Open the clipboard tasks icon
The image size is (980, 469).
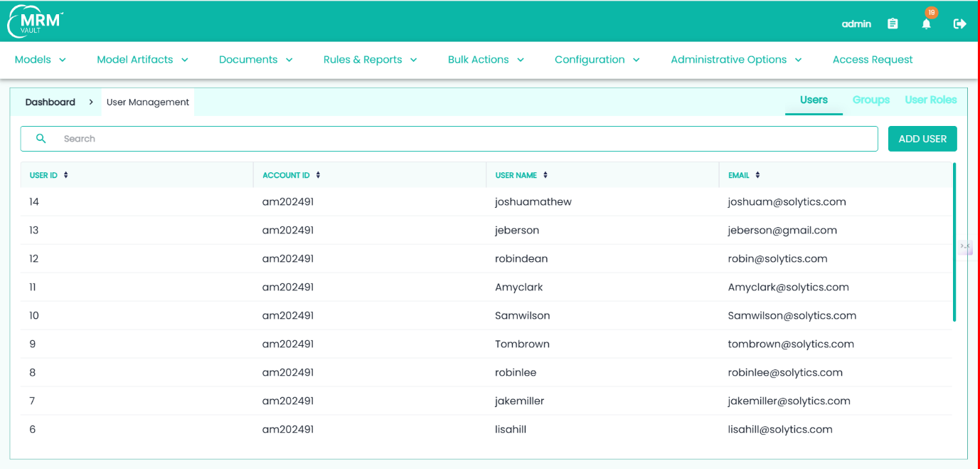click(x=893, y=23)
